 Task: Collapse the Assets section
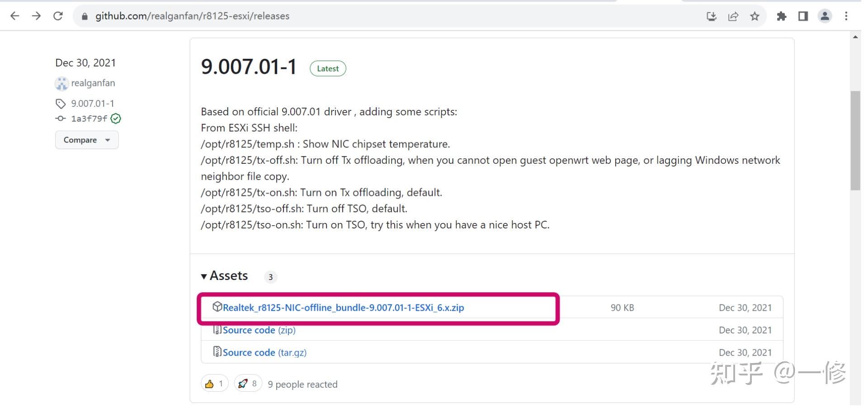point(225,276)
